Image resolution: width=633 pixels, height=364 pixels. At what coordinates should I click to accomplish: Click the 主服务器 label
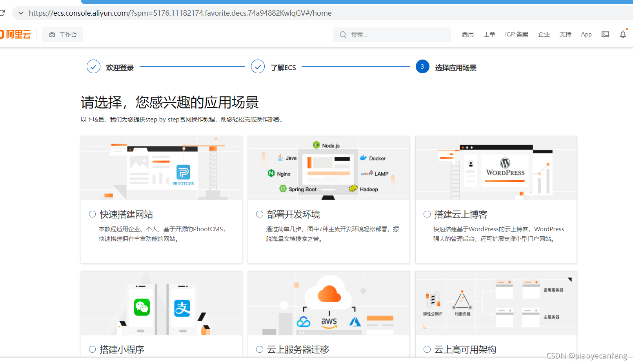[551, 317]
